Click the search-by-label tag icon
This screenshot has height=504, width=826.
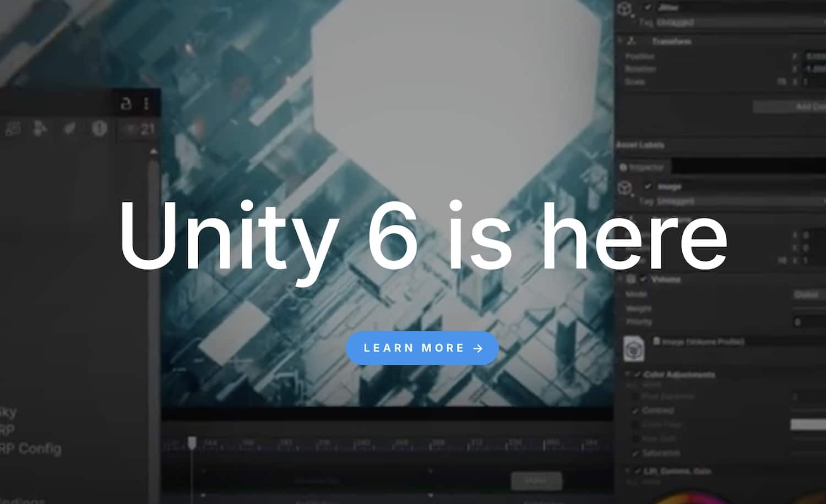[69, 129]
